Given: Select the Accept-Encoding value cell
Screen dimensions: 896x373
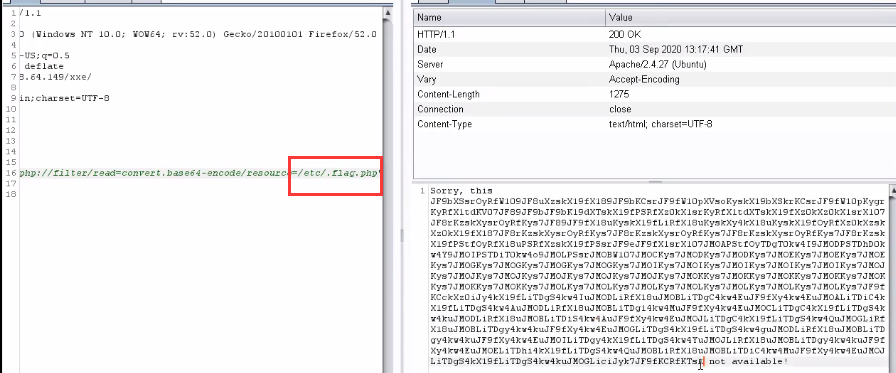Looking at the screenshot, I should pyautogui.click(x=750, y=79).
